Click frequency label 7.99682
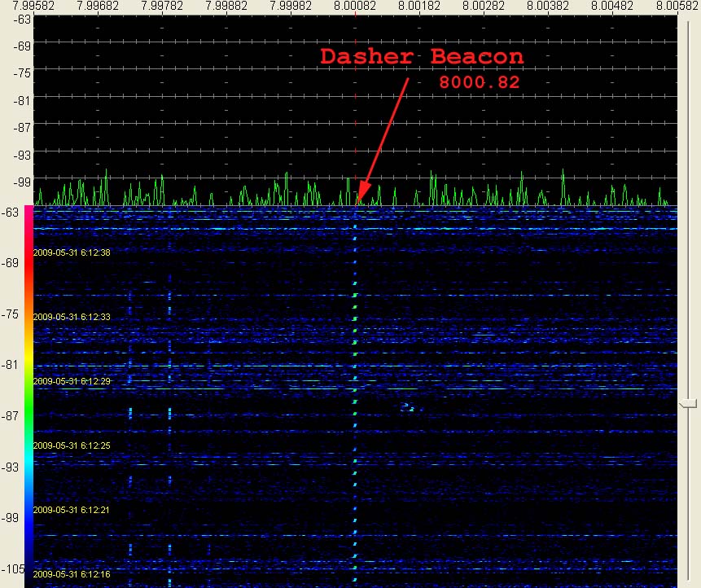701x588 pixels. [x=98, y=6]
